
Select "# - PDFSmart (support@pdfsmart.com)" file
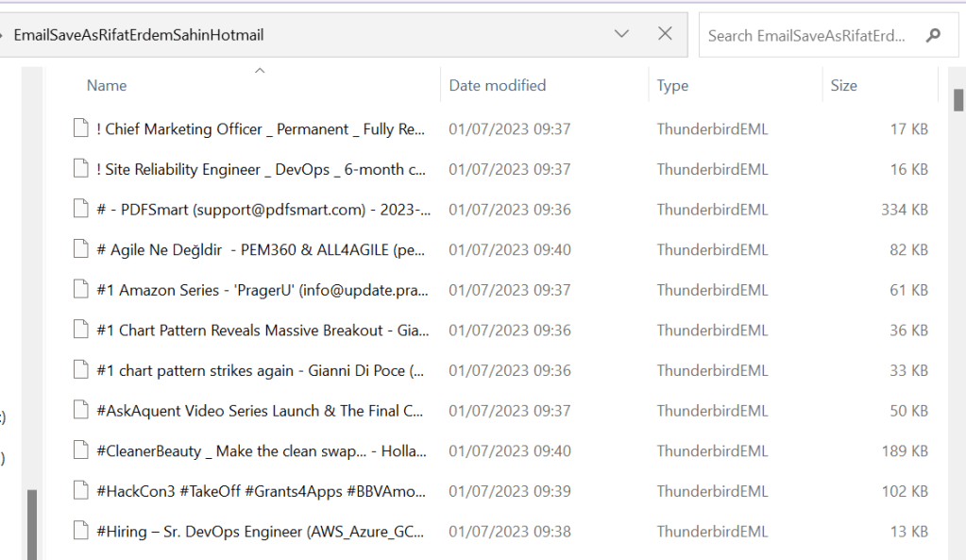click(x=263, y=210)
